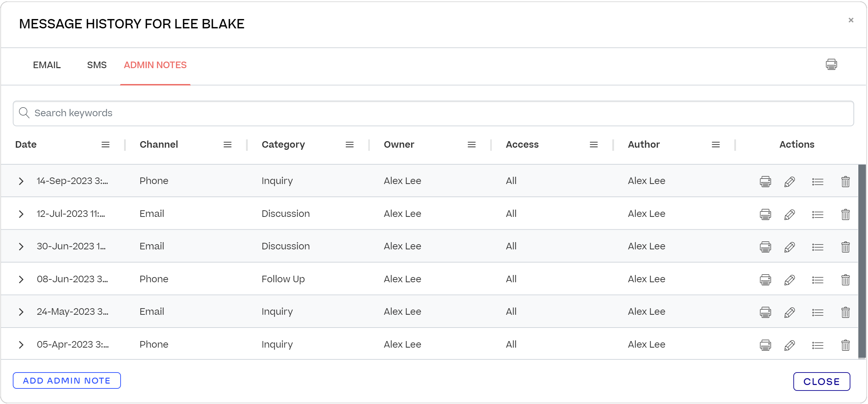
Task: Delete the 05-Apr-2023 Inquiry note
Action: click(x=846, y=345)
